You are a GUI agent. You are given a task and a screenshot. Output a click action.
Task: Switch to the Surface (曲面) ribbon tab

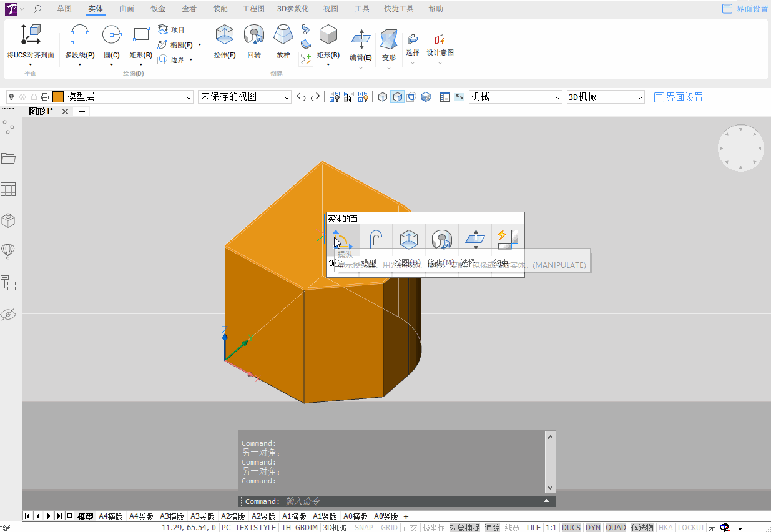(127, 9)
